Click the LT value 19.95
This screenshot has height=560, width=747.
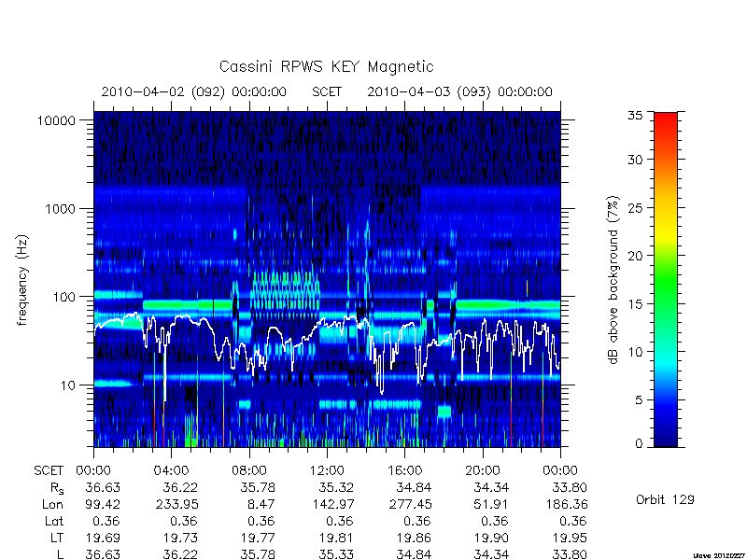coord(570,538)
